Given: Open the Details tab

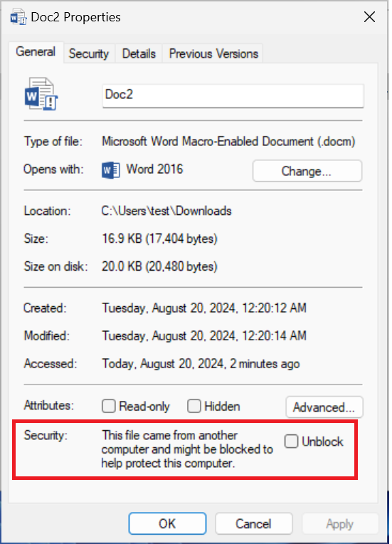Looking at the screenshot, I should point(139,54).
